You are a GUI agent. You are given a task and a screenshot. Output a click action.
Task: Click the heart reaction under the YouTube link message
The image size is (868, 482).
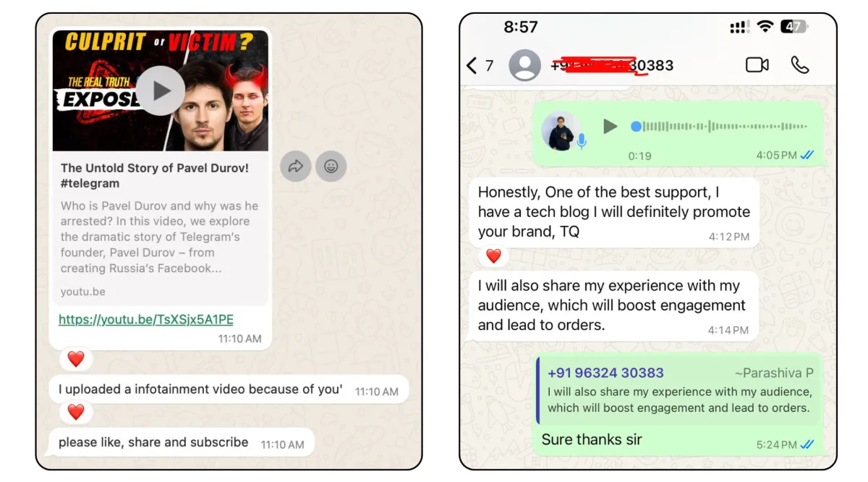(x=76, y=358)
